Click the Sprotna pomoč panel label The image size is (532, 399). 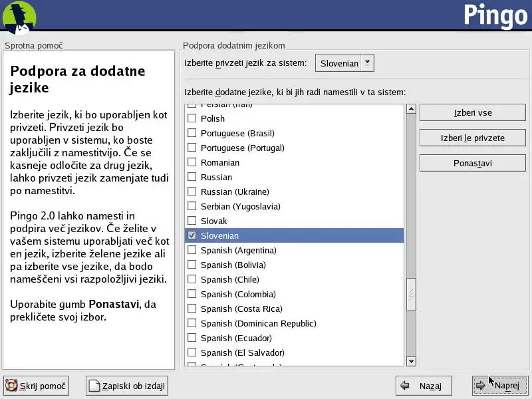click(34, 45)
